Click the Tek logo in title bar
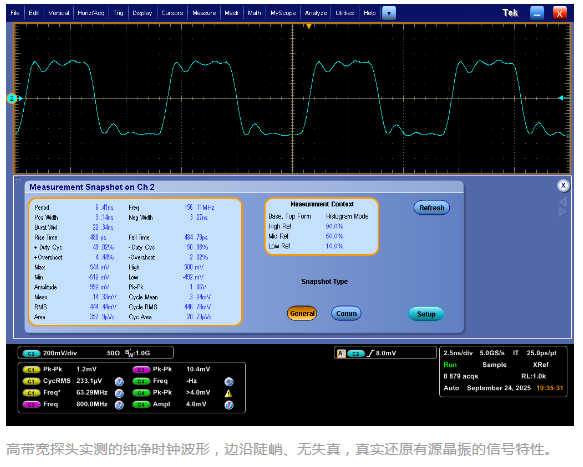583x467 pixels. tap(510, 13)
